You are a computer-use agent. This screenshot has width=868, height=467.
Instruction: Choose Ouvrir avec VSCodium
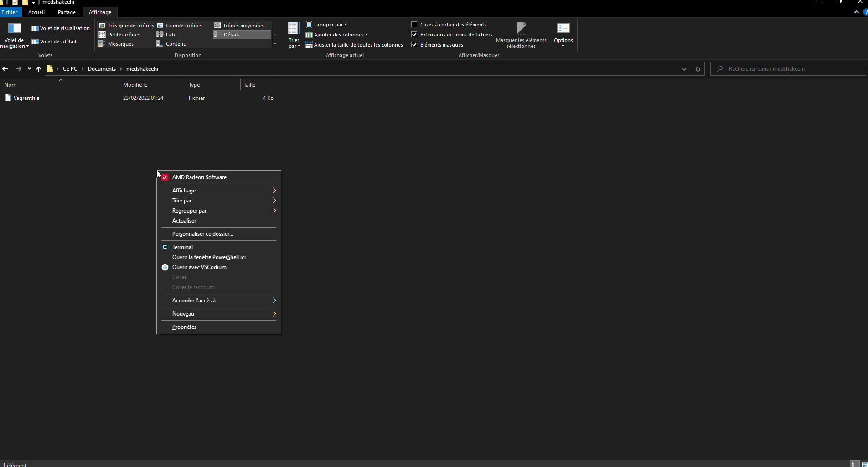coord(219,267)
